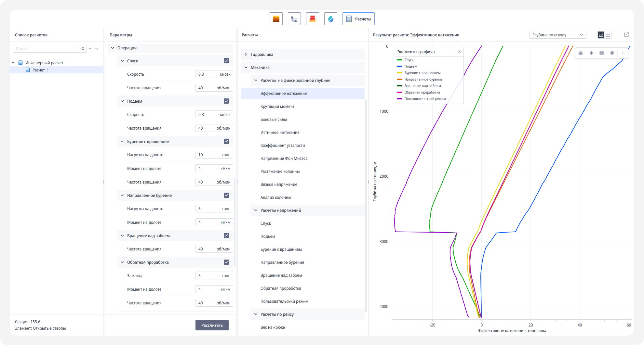Disable the Обратная проработка checkbox
The height and width of the screenshot is (345, 644).
pos(226,262)
